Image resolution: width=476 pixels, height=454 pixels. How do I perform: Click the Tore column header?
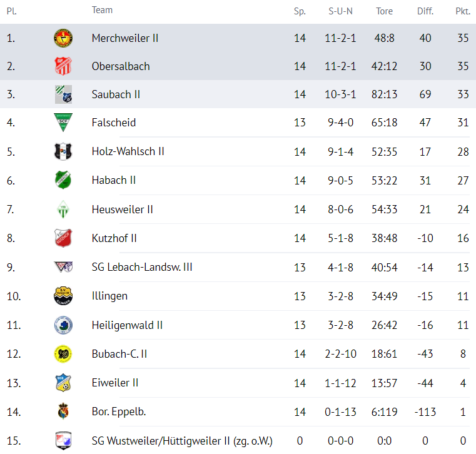click(x=384, y=11)
